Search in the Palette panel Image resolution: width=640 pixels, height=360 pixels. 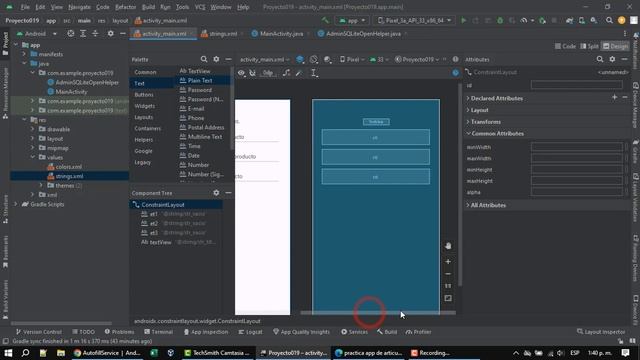tap(204, 59)
